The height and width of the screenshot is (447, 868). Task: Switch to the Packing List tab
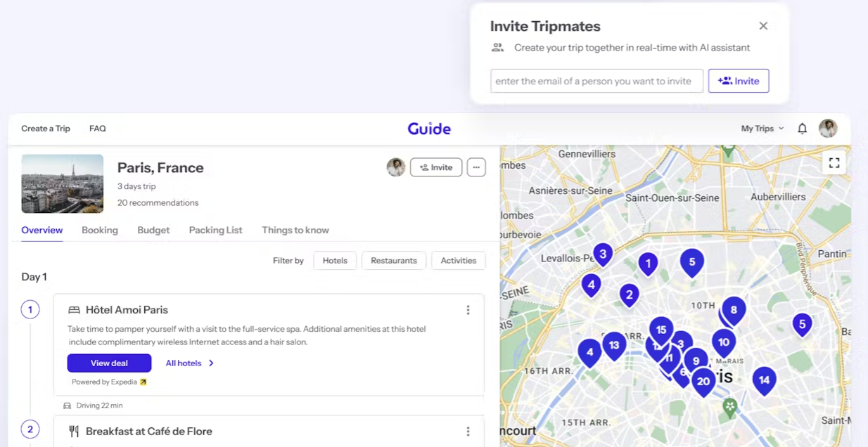(215, 230)
